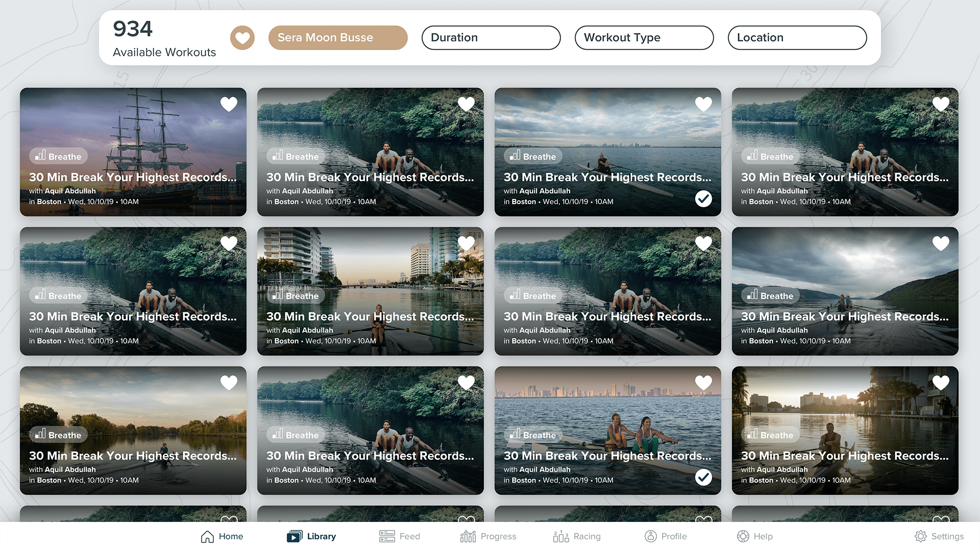Switch to the Feed tab
The image size is (980, 551).
click(x=400, y=536)
